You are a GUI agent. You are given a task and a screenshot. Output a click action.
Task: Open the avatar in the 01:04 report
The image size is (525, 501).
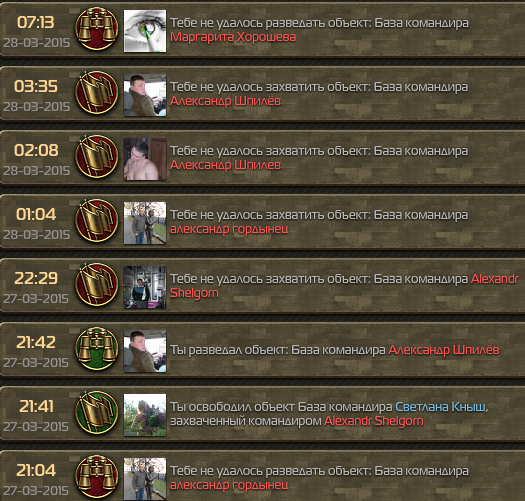pyautogui.click(x=145, y=223)
